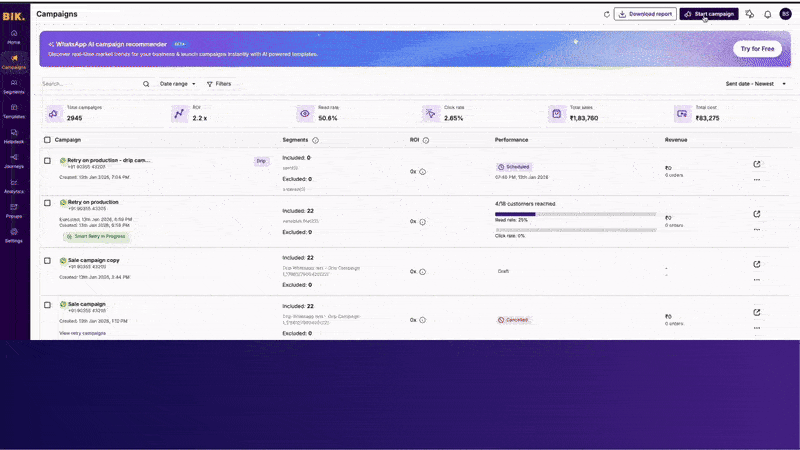Click the Revenue column header
The height and width of the screenshot is (450, 800).
676,140
